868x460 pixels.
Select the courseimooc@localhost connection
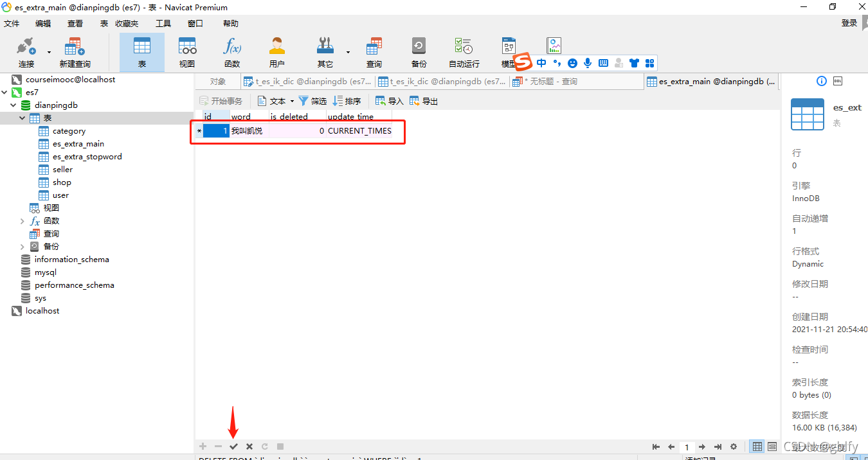click(70, 80)
